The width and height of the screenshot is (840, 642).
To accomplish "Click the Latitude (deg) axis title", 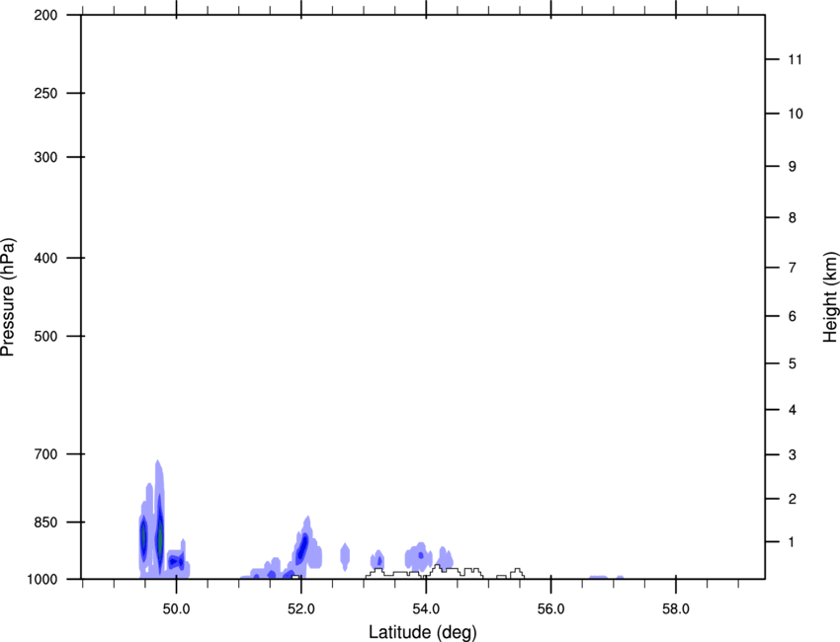I will click(x=422, y=632).
